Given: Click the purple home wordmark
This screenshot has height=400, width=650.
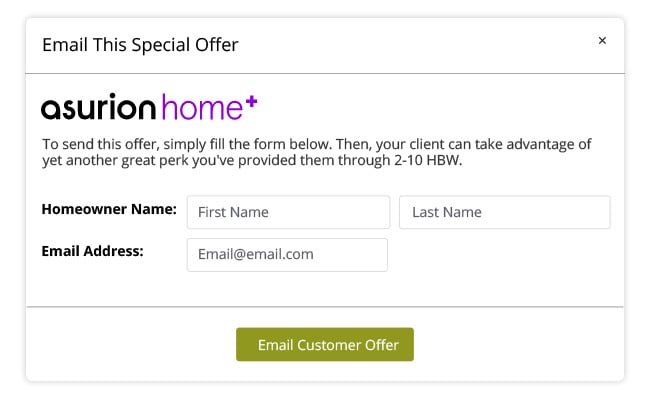Looking at the screenshot, I should 201,107.
